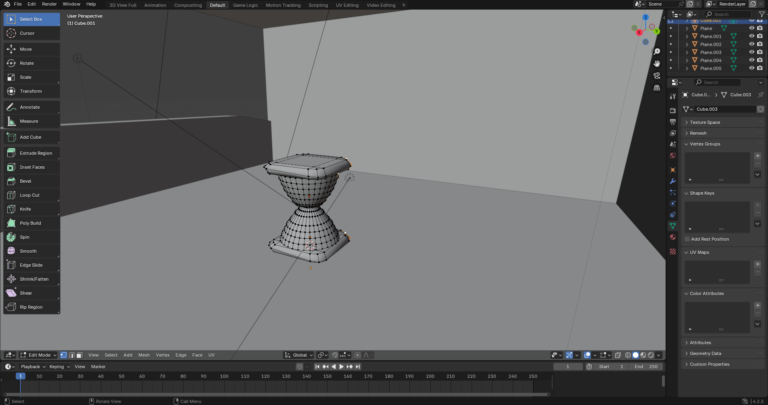Select the Loop Cut tool
768x405 pixels.
point(30,195)
